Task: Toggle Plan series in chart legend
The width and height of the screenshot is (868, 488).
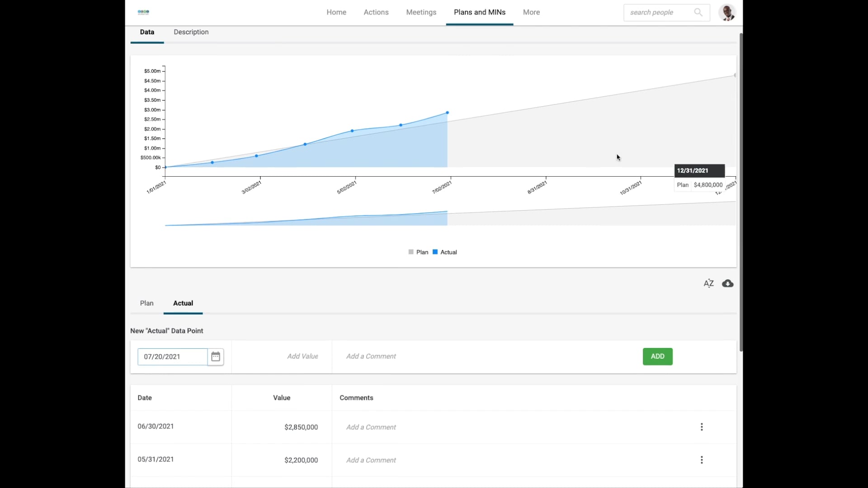Action: pos(418,252)
